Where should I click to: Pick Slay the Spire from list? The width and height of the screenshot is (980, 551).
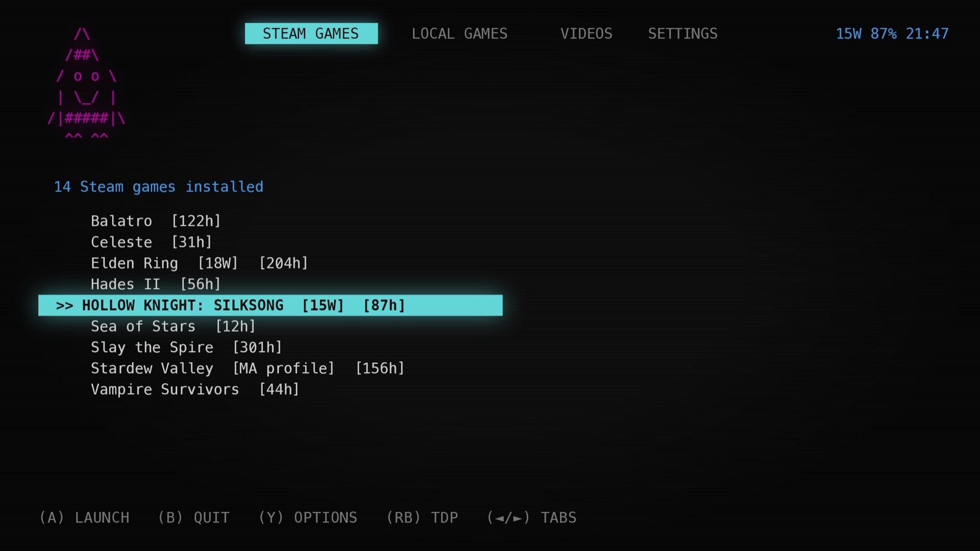(186, 347)
